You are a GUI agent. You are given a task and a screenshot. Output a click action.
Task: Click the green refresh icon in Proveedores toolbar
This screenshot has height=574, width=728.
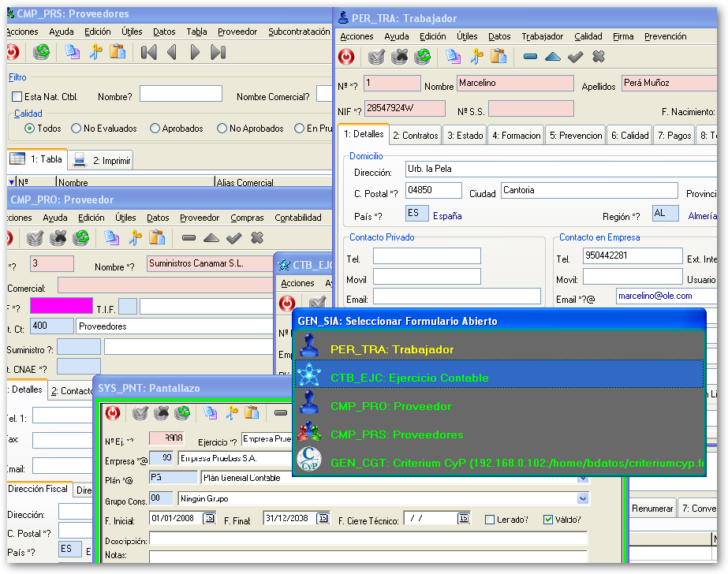pyautogui.click(x=42, y=53)
